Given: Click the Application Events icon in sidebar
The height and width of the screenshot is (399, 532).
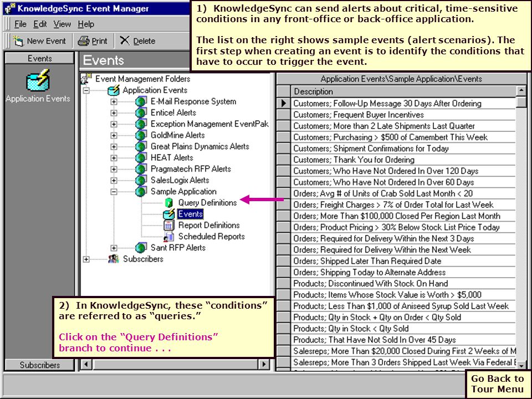Looking at the screenshot, I should point(38,80).
